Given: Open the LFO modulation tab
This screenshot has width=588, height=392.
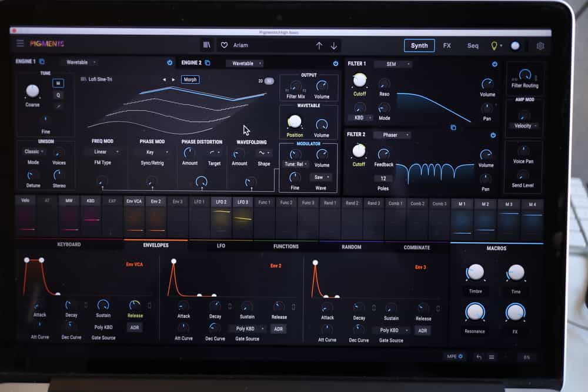Looking at the screenshot, I should (x=221, y=247).
